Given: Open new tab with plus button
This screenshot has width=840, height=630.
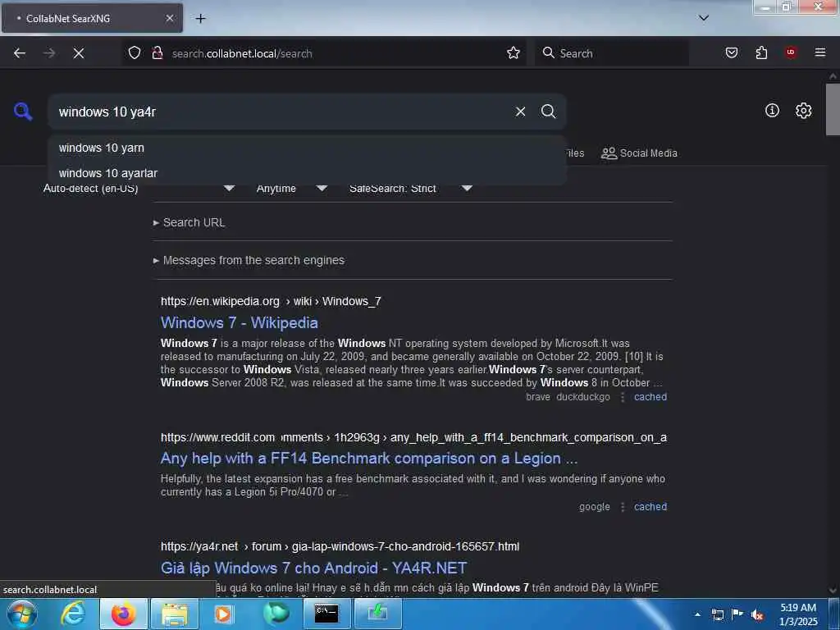Looking at the screenshot, I should tap(200, 19).
